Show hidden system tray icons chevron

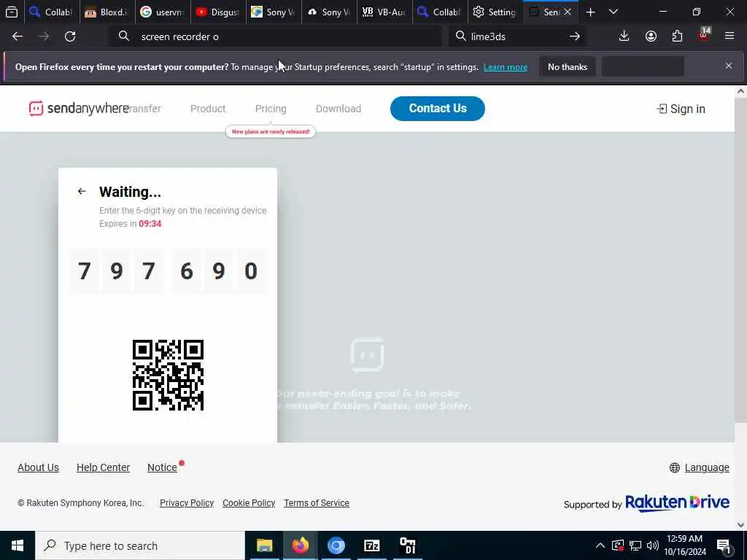600,545
